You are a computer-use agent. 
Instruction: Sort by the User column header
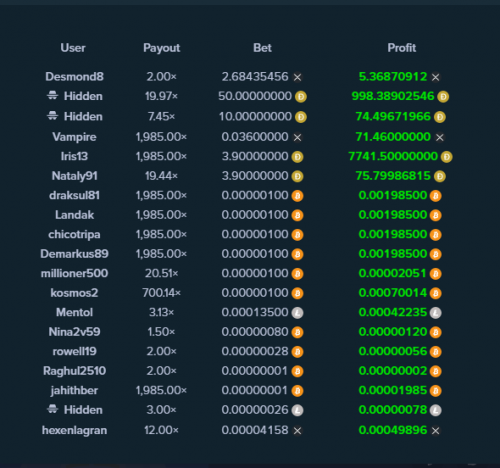[73, 48]
